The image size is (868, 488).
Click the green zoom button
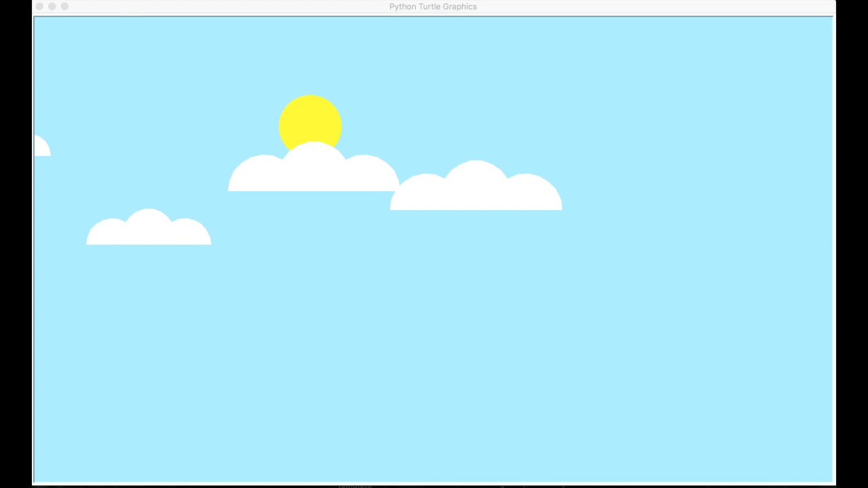(x=64, y=6)
